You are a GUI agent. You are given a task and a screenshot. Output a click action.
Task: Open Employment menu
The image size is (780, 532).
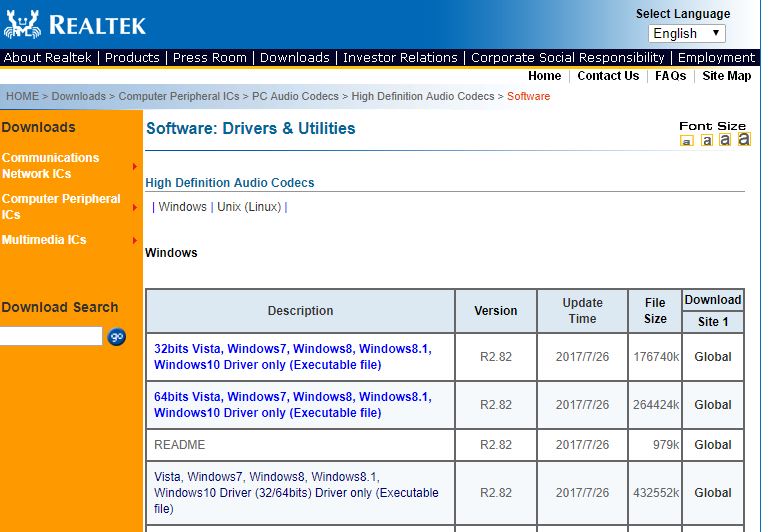point(716,57)
